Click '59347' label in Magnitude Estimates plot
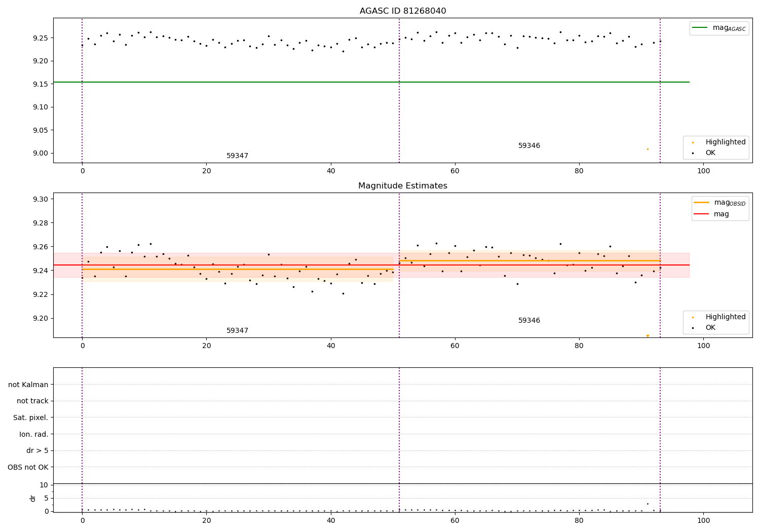Screen dimensions: 760x532 [x=237, y=331]
